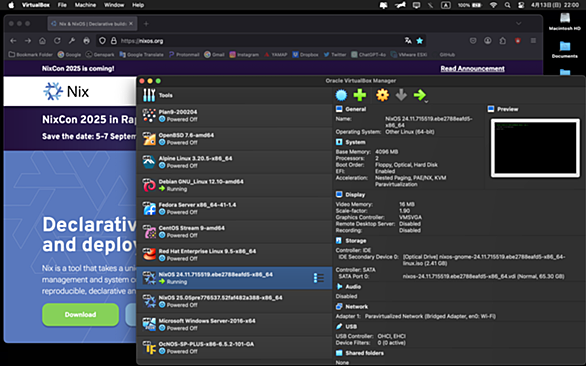
Task: Click the optical drive ISO attachment text
Action: pos(484,260)
